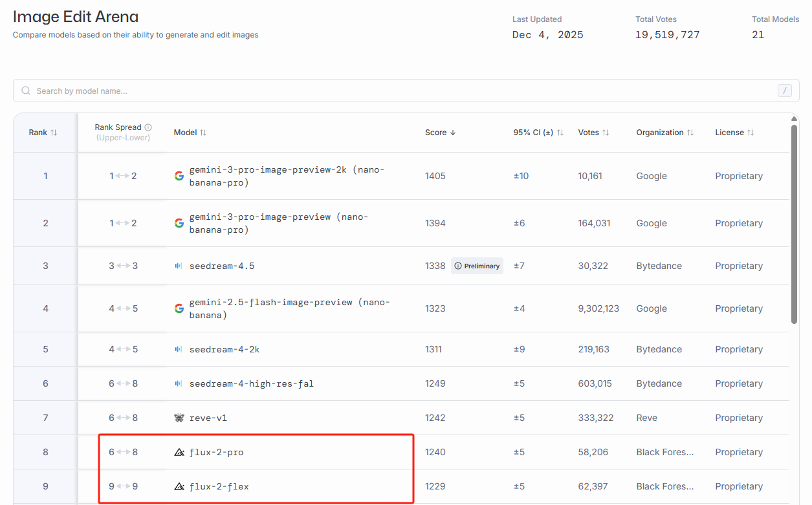This screenshot has width=812, height=505.
Task: Click the Preliminary badge on seedream-4.5
Action: (x=477, y=266)
